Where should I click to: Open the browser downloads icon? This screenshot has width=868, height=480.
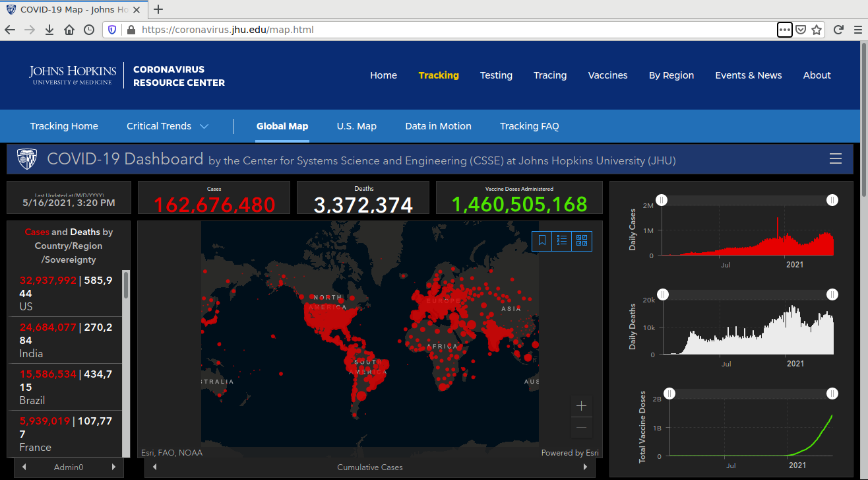[x=49, y=30]
